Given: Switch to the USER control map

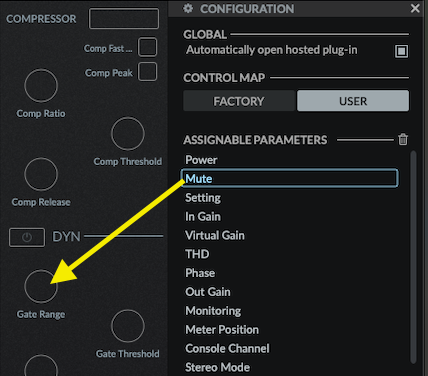Looking at the screenshot, I should pos(353,101).
